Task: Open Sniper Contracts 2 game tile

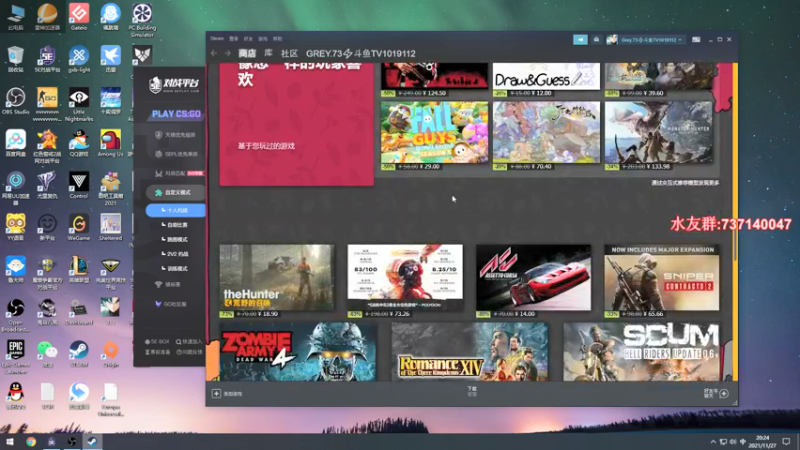Action: coord(662,277)
